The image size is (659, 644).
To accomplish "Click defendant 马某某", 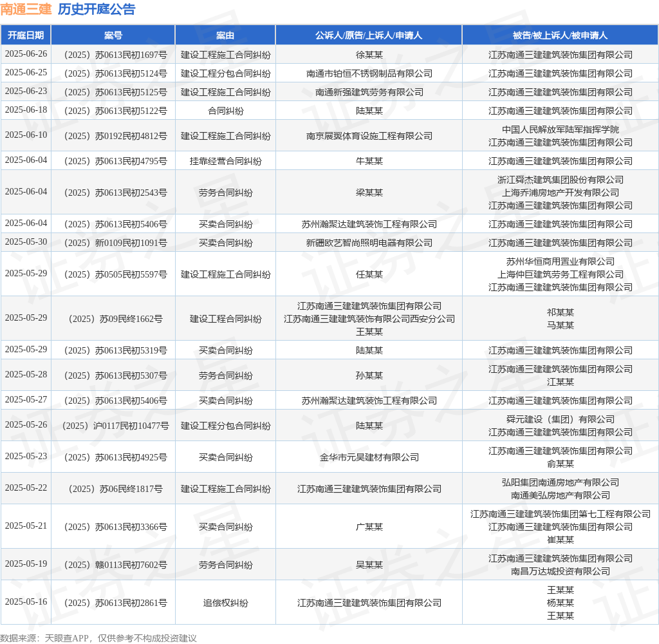I will [561, 325].
